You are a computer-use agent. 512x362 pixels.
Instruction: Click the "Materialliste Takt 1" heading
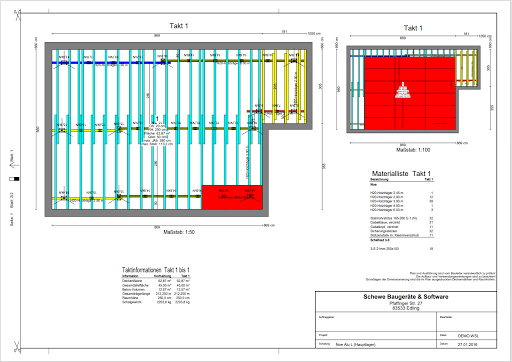coord(401,174)
